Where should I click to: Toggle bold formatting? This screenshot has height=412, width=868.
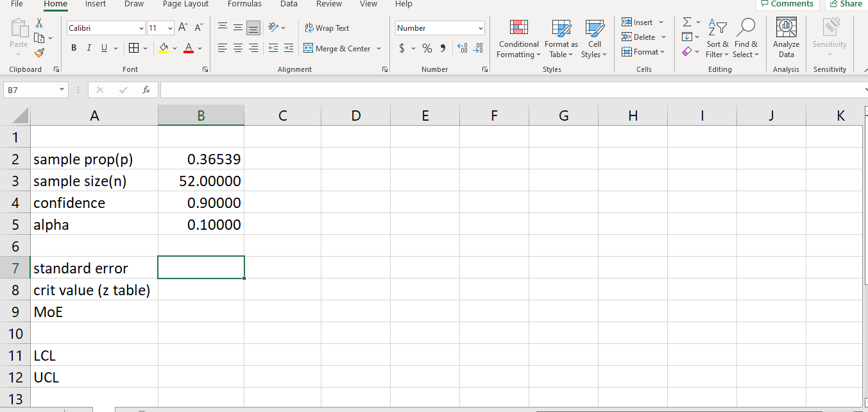73,47
